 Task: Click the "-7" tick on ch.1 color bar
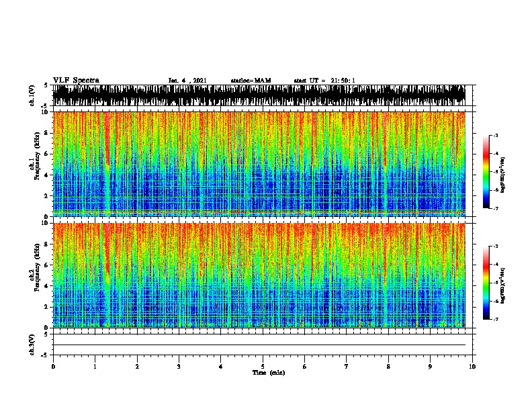(x=496, y=208)
